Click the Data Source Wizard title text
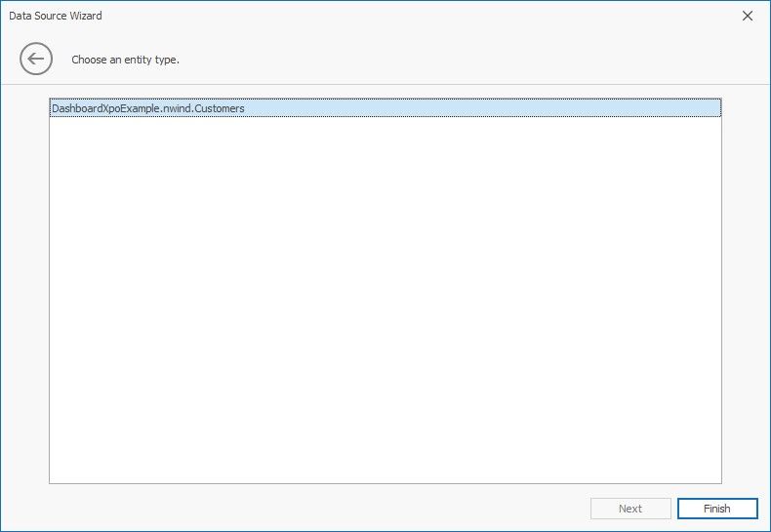Viewport: 771px width, 532px height. click(56, 16)
